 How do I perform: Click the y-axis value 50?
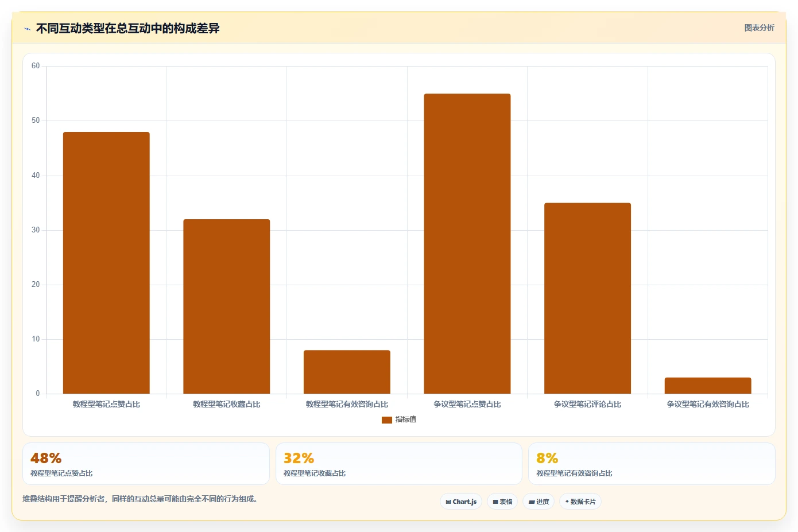tap(36, 121)
